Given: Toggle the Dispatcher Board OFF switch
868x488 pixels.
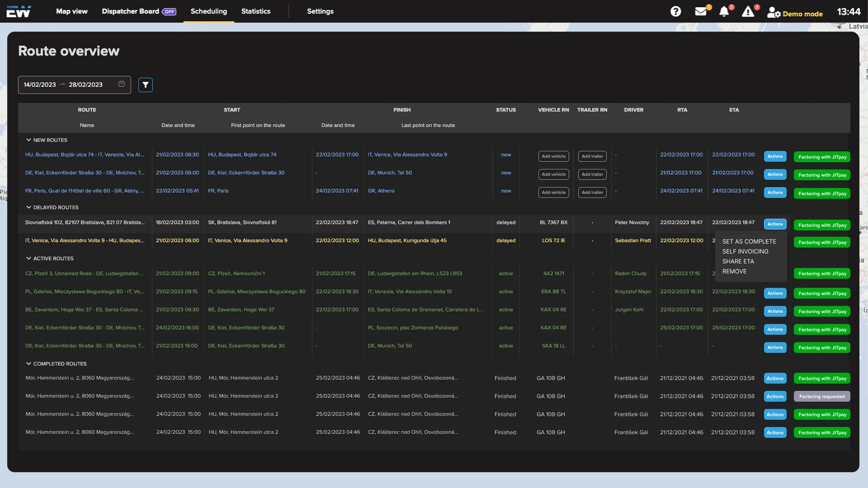Looking at the screenshot, I should coord(169,12).
